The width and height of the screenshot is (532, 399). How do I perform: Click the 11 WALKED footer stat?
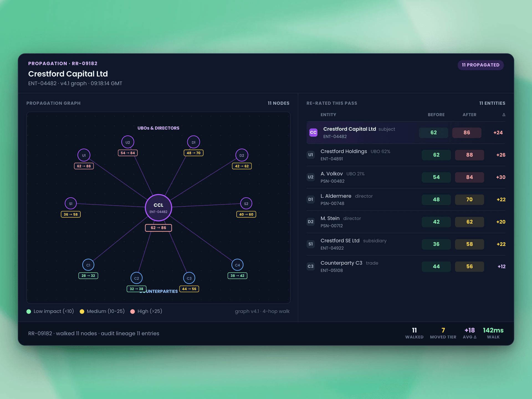click(x=414, y=333)
